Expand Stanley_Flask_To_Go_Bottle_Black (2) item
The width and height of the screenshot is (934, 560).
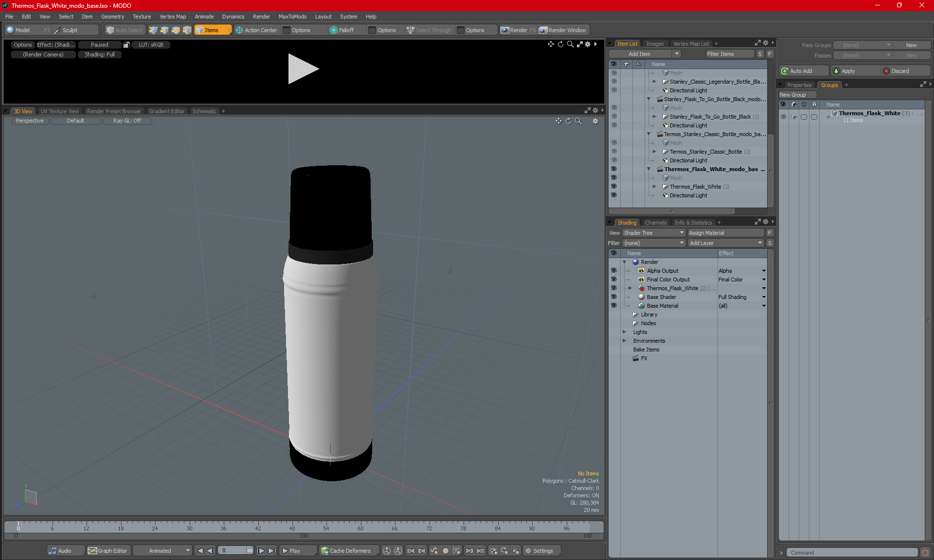(x=654, y=117)
